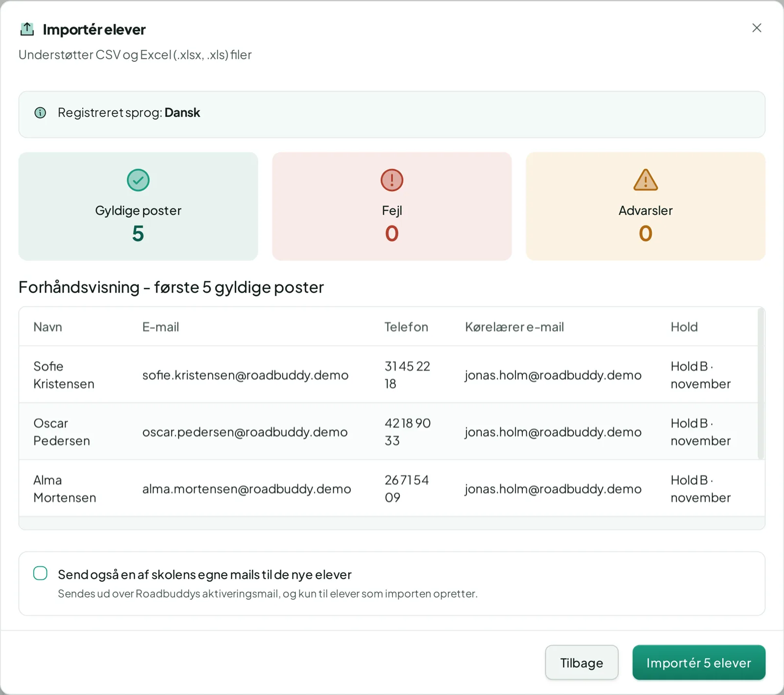The image size is (784, 695).
Task: Click the Send også en af skolens label
Action: (205, 574)
